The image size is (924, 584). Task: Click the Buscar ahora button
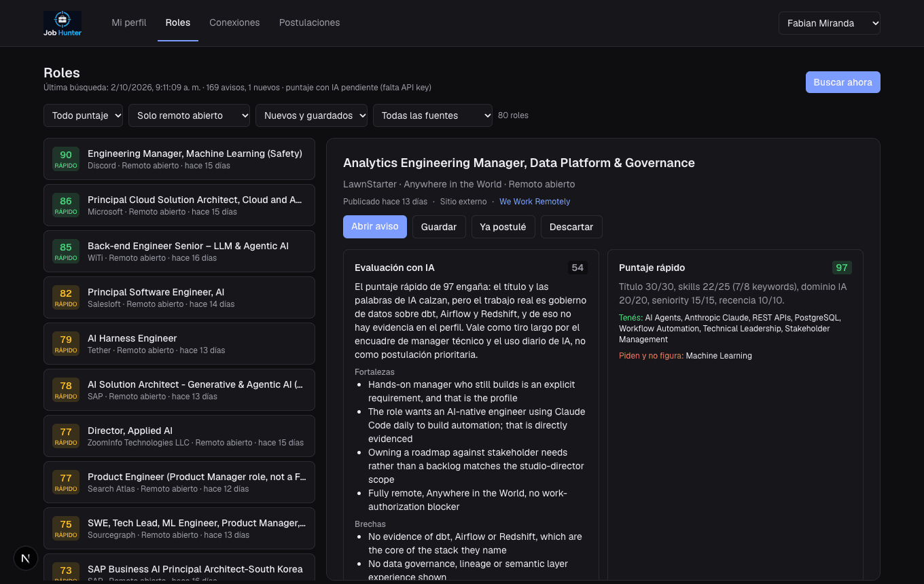(842, 82)
